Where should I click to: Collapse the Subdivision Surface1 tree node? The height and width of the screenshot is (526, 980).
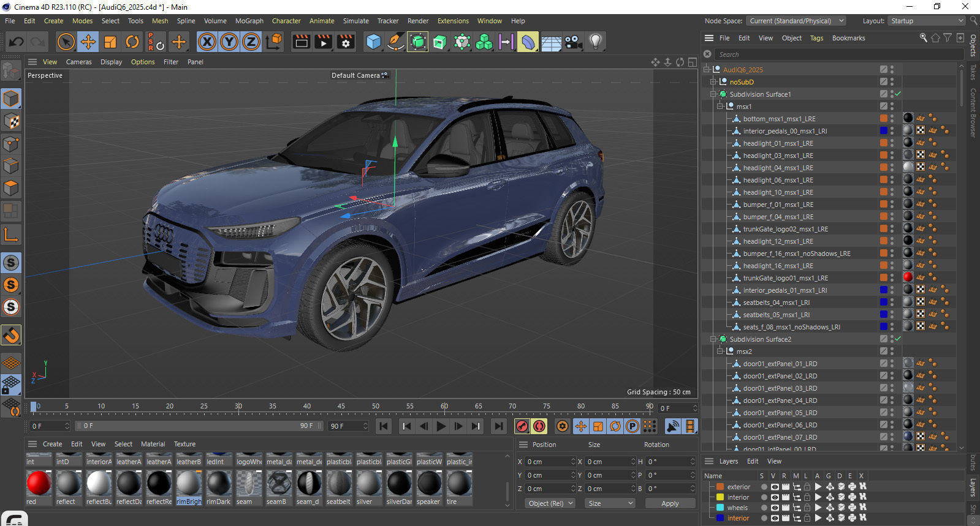[x=713, y=94]
